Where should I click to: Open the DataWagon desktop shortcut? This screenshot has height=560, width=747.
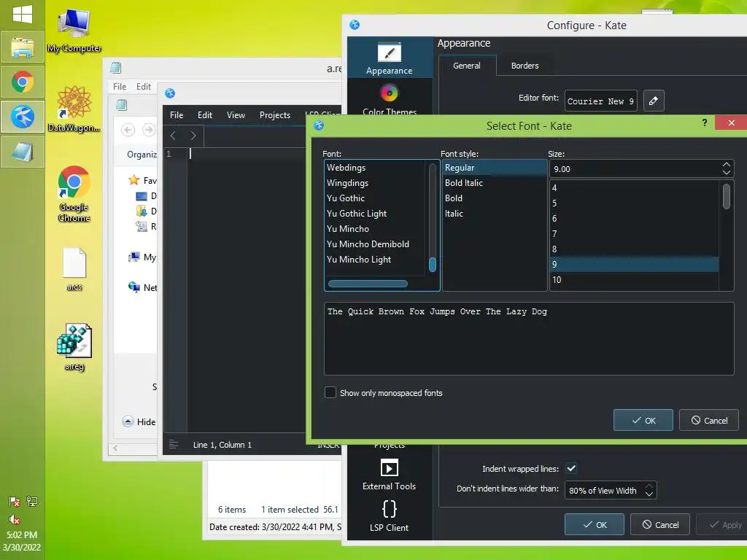pos(74,109)
